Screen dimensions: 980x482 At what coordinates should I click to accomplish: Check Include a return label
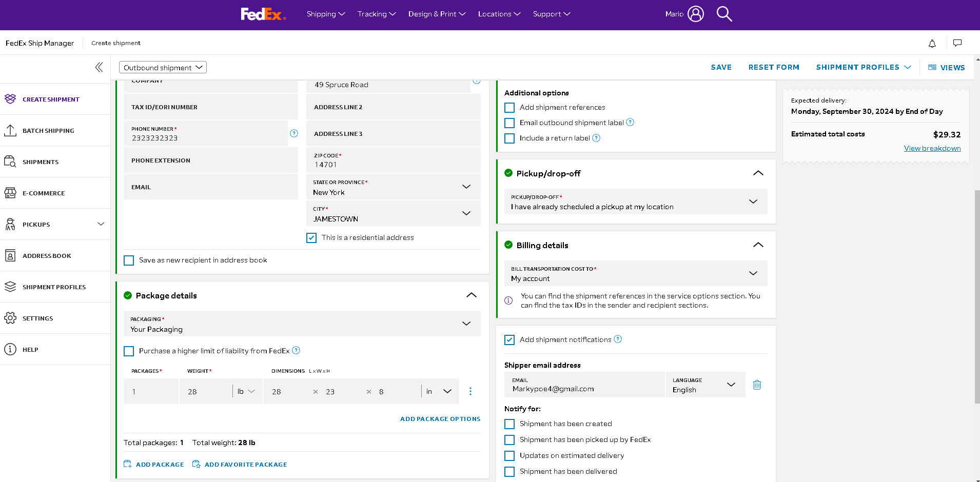(x=509, y=138)
